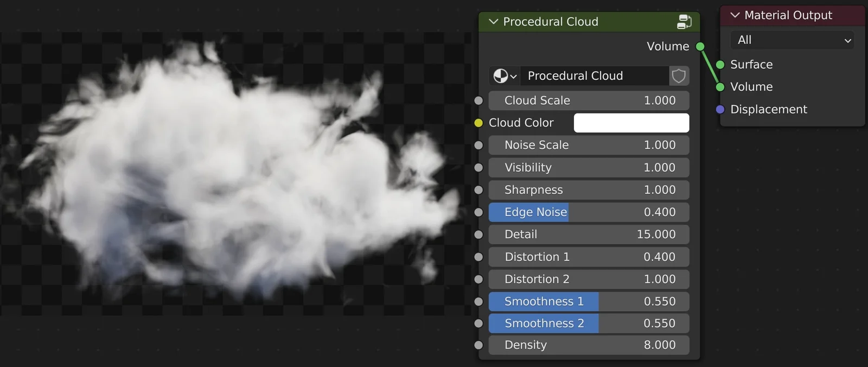Click the Cloud Scale value field
Image resolution: width=868 pixels, height=367 pixels.
click(589, 100)
